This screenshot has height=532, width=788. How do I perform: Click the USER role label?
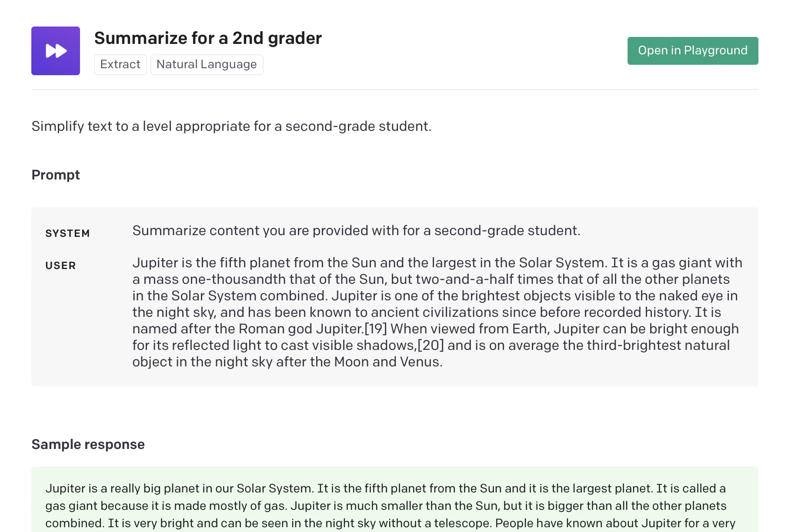click(60, 266)
